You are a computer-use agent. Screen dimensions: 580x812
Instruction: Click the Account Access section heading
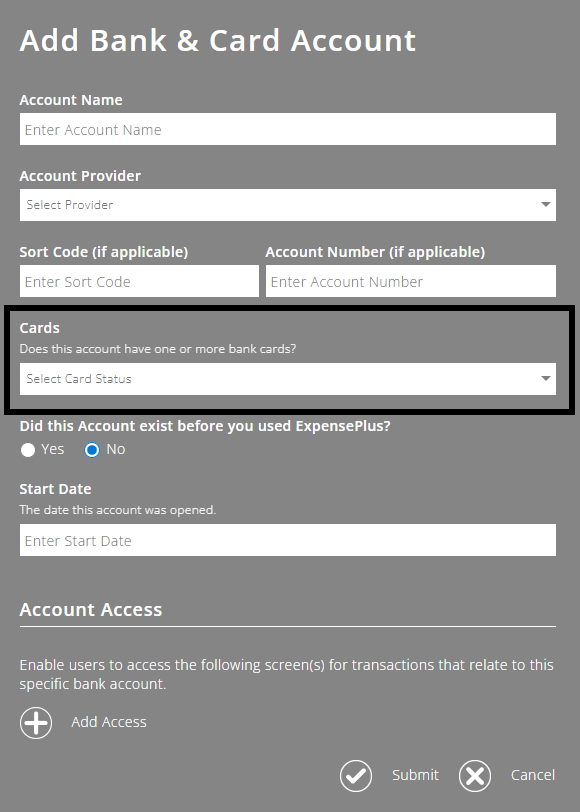point(90,609)
